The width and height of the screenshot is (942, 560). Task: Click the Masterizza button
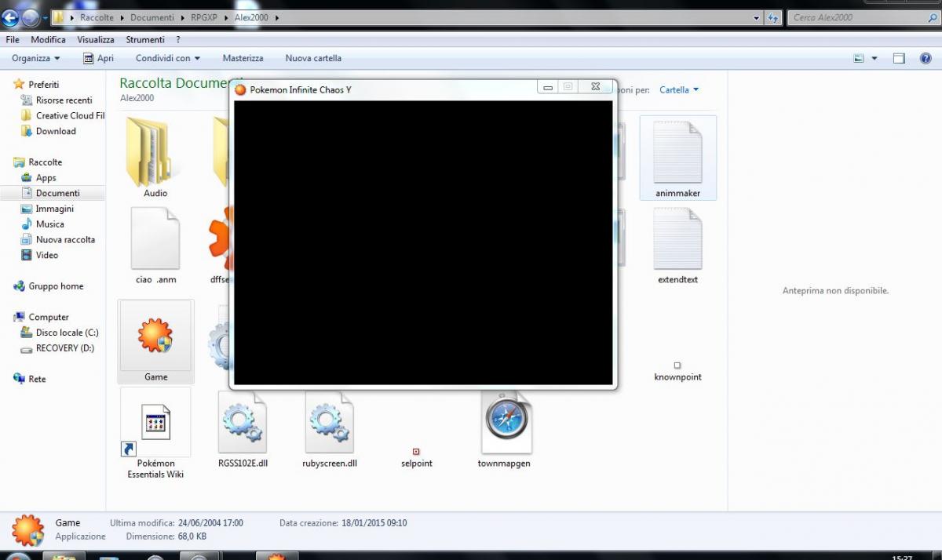pyautogui.click(x=243, y=58)
